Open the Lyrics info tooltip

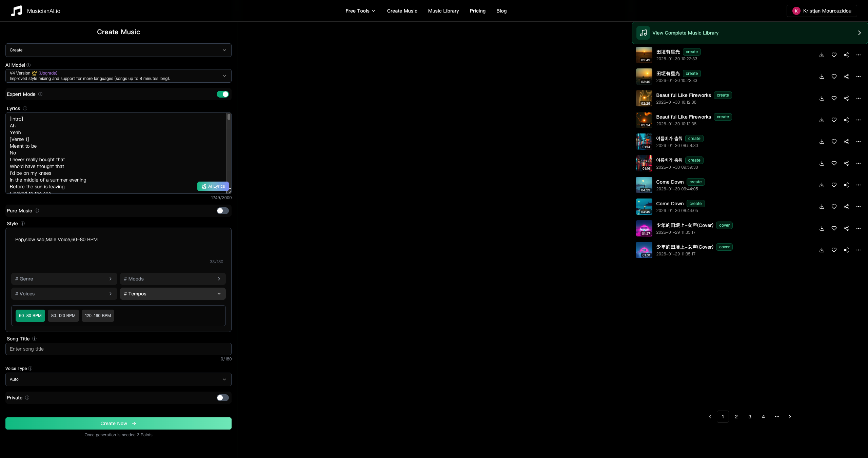point(26,108)
